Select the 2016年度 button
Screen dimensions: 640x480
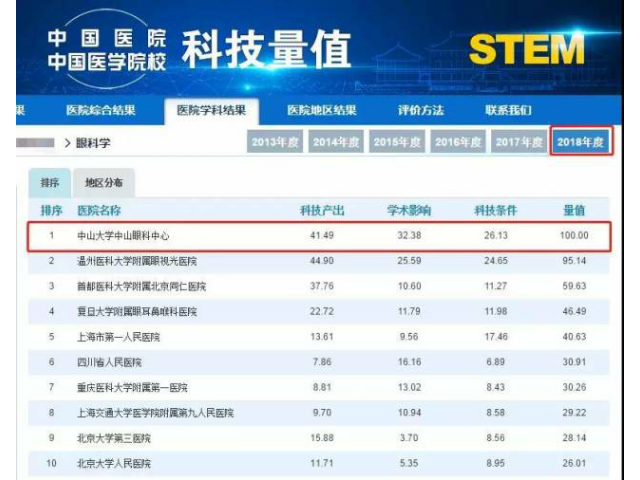point(458,142)
